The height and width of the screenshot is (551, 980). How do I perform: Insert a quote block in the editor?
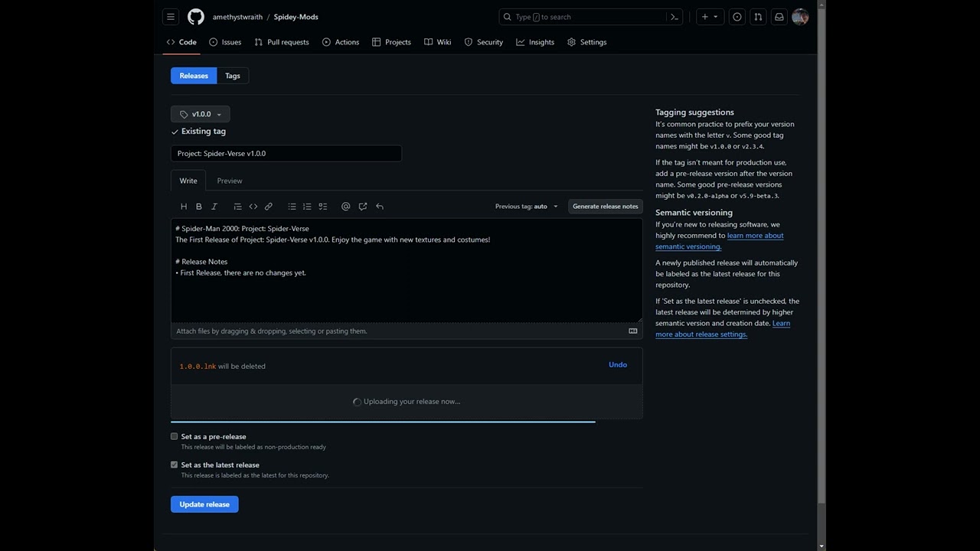237,207
